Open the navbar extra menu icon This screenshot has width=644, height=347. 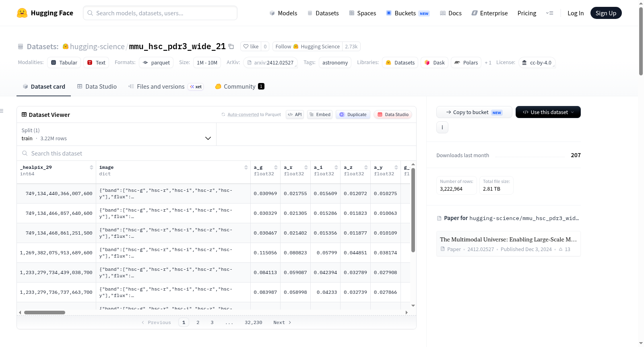[x=549, y=13]
